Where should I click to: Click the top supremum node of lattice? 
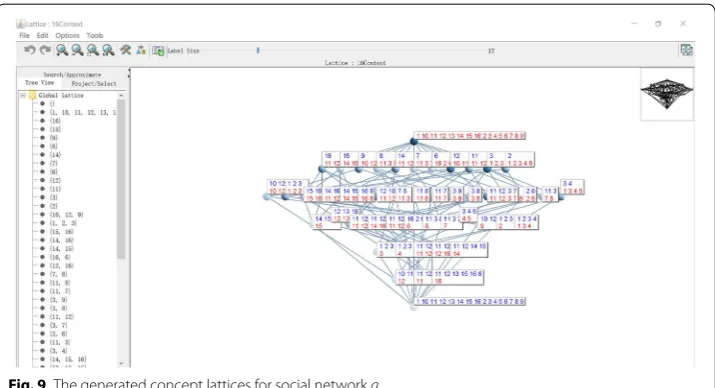point(414,141)
